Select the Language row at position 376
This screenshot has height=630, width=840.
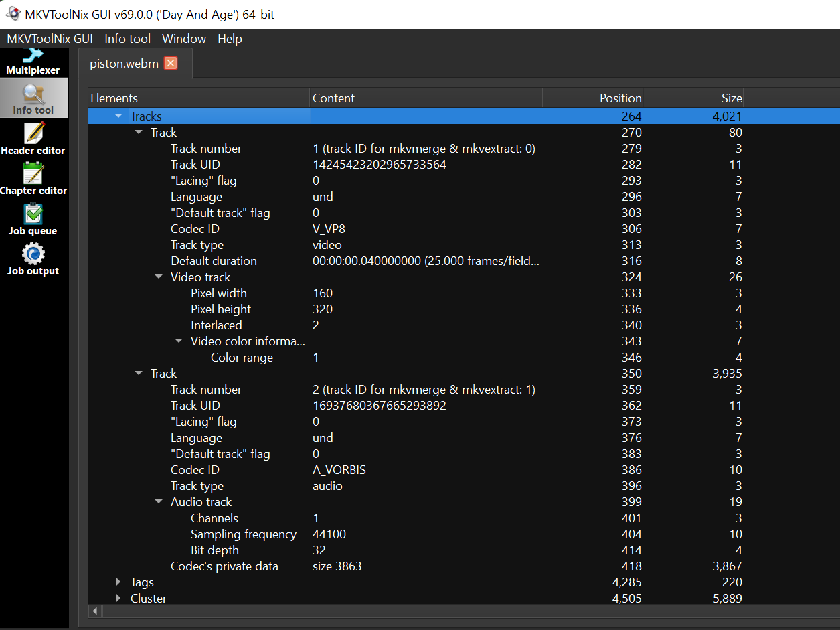tap(464, 438)
